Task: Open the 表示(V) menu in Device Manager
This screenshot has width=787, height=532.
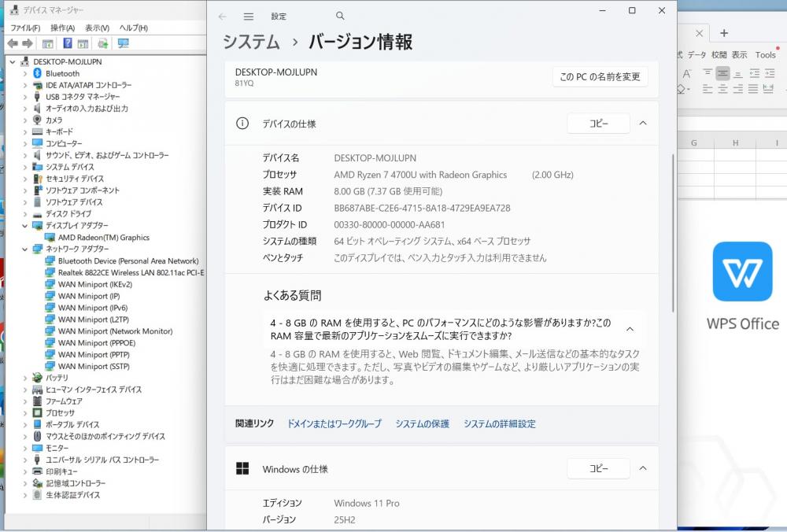Action: point(97,28)
